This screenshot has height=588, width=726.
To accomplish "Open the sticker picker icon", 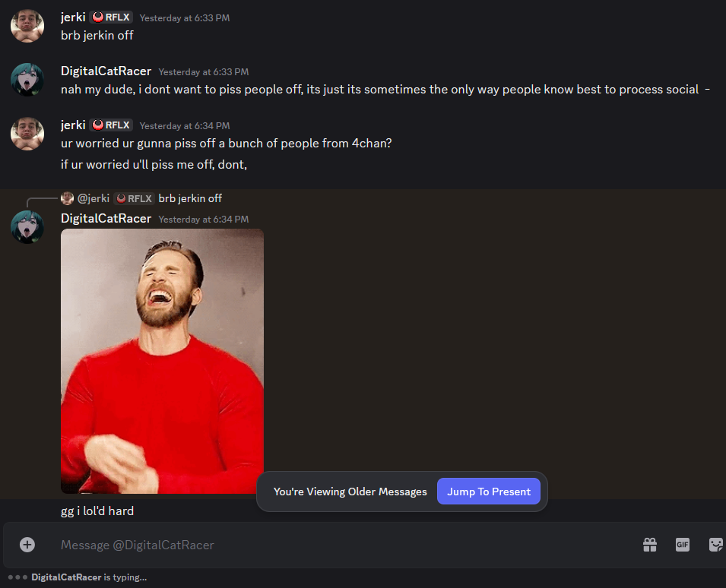I will (x=715, y=545).
